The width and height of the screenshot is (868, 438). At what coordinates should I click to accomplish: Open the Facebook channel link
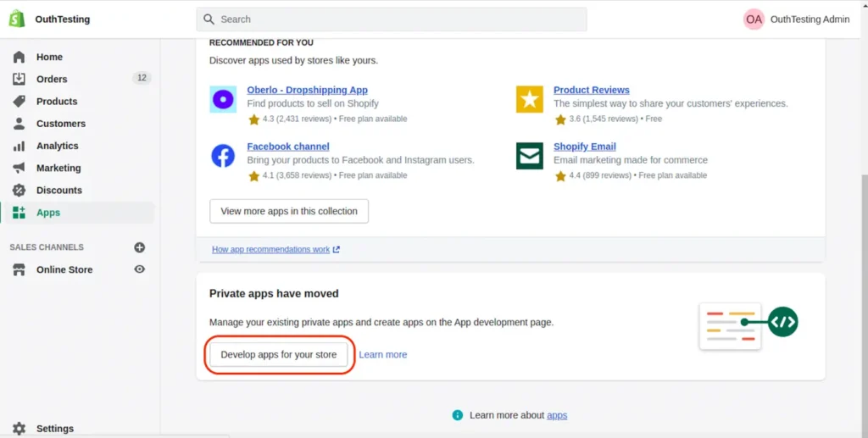pos(288,147)
